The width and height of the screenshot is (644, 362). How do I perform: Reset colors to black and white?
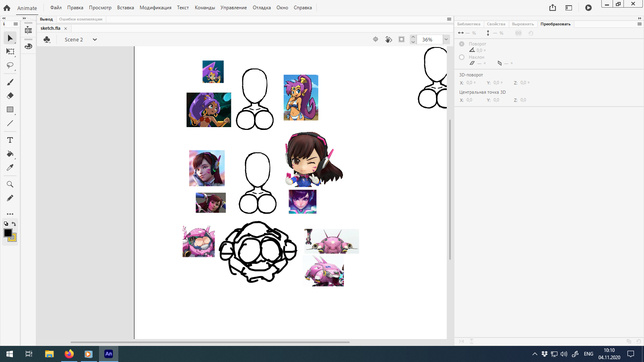point(6,224)
